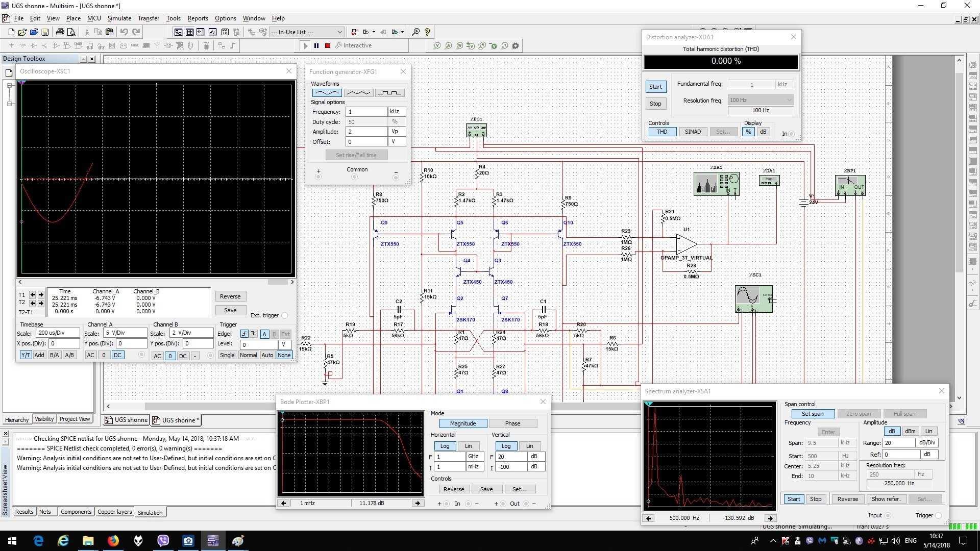Click Set span in the Spectrum analyzer
This screenshot has width=980, height=551.
tap(813, 414)
